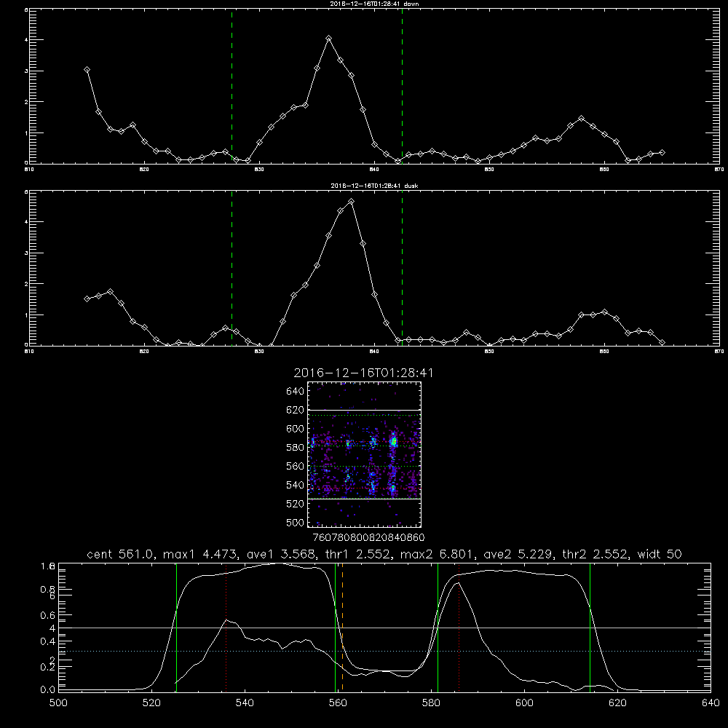Click the red dotted line near 586
The image size is (728, 728).
pos(459,627)
